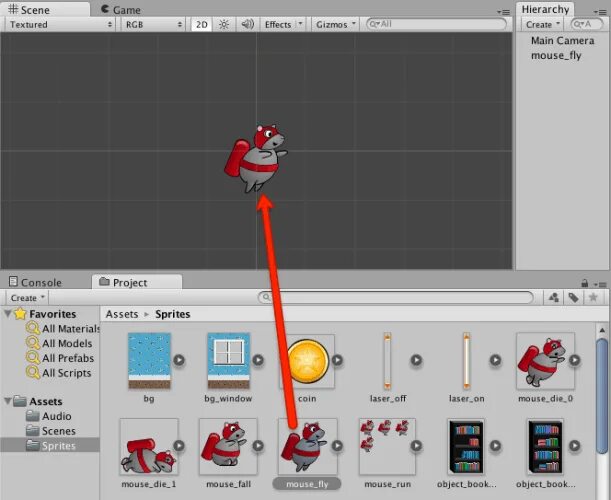Select the coin sprite thumbnail
The width and height of the screenshot is (611, 500).
click(x=307, y=361)
